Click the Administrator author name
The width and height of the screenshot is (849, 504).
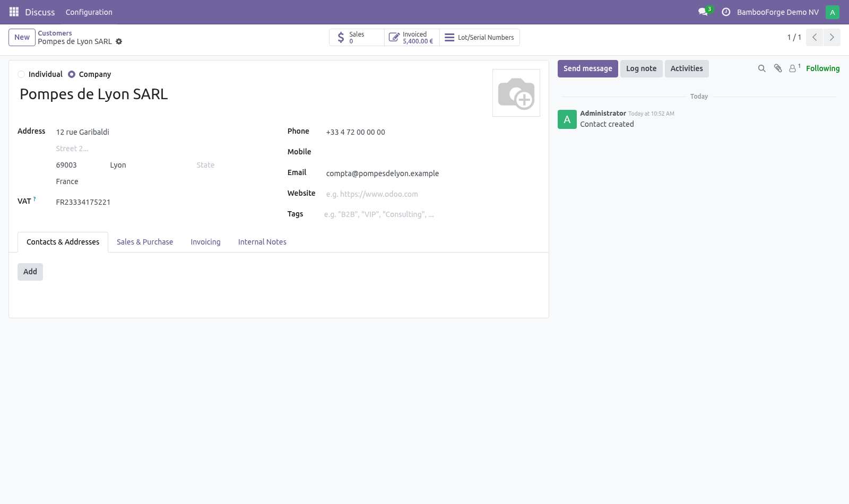603,114
